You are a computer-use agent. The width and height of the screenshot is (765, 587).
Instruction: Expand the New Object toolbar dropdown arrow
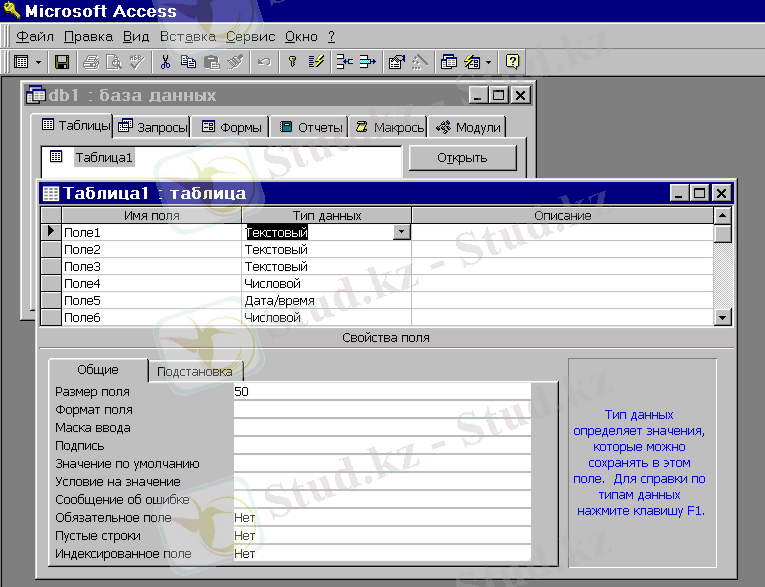tap(488, 62)
